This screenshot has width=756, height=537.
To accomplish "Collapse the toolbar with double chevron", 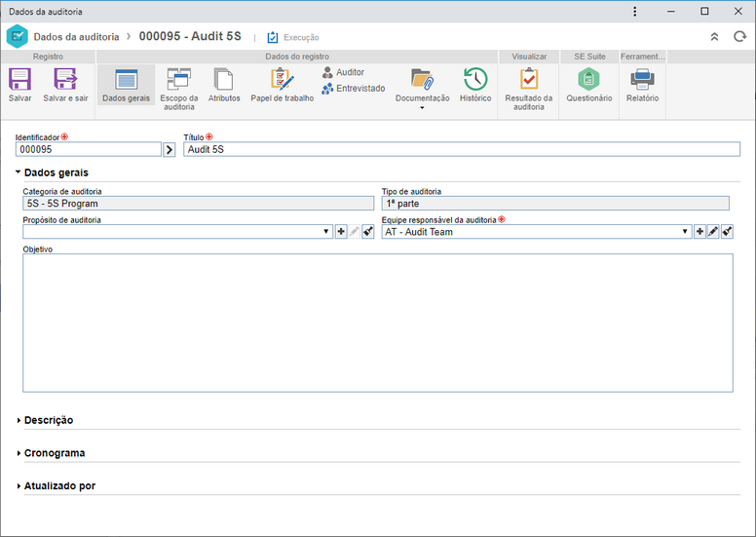I will [714, 37].
